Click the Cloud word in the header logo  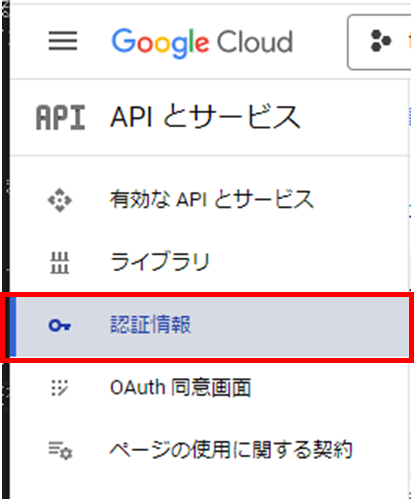tap(255, 42)
